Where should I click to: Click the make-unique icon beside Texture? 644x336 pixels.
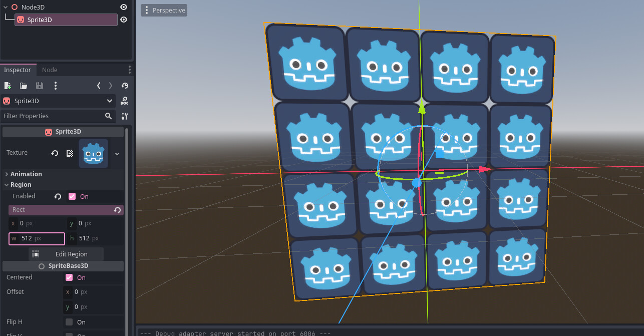tap(70, 153)
